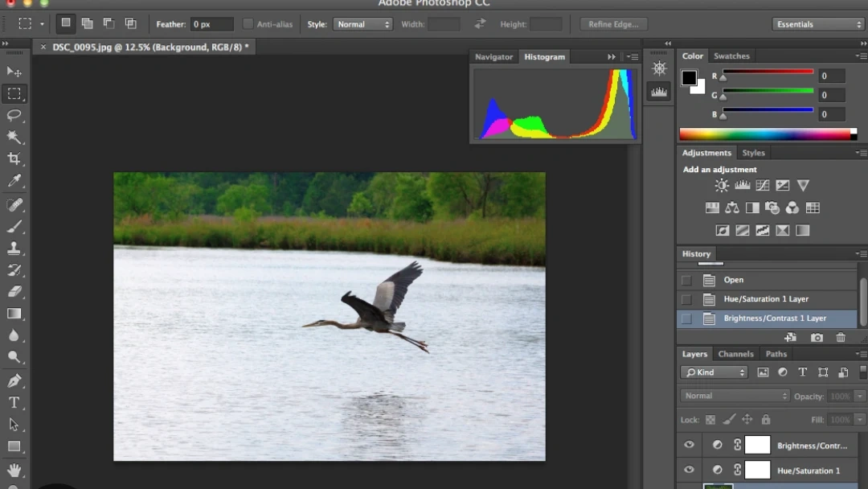Select the Dodge tool
Viewport: 868px width, 489px height.
(14, 357)
